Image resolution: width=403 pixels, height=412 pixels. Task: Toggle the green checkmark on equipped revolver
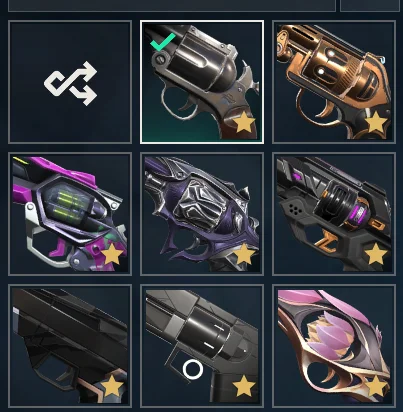click(x=162, y=42)
